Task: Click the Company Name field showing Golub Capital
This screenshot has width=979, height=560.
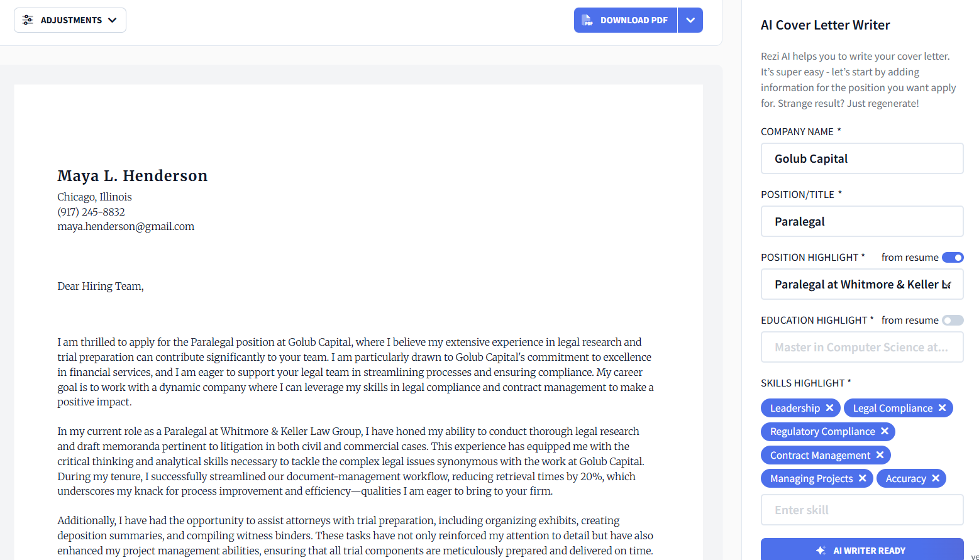Action: tap(862, 158)
